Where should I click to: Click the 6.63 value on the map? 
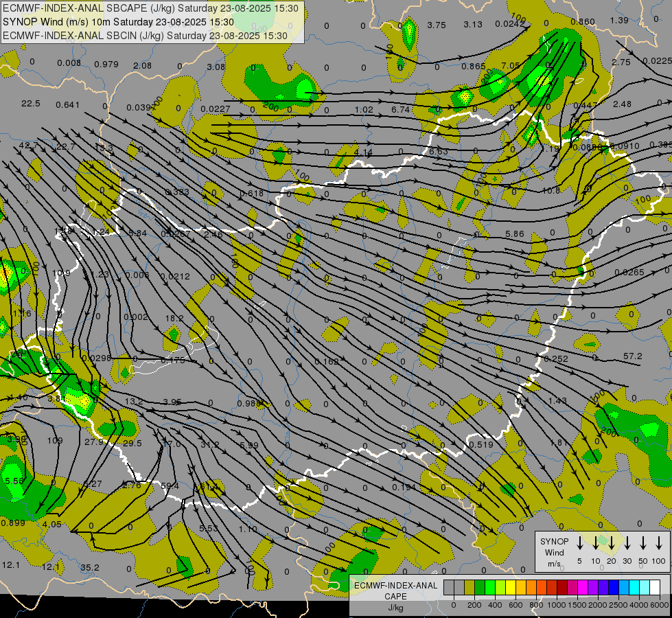point(438,151)
